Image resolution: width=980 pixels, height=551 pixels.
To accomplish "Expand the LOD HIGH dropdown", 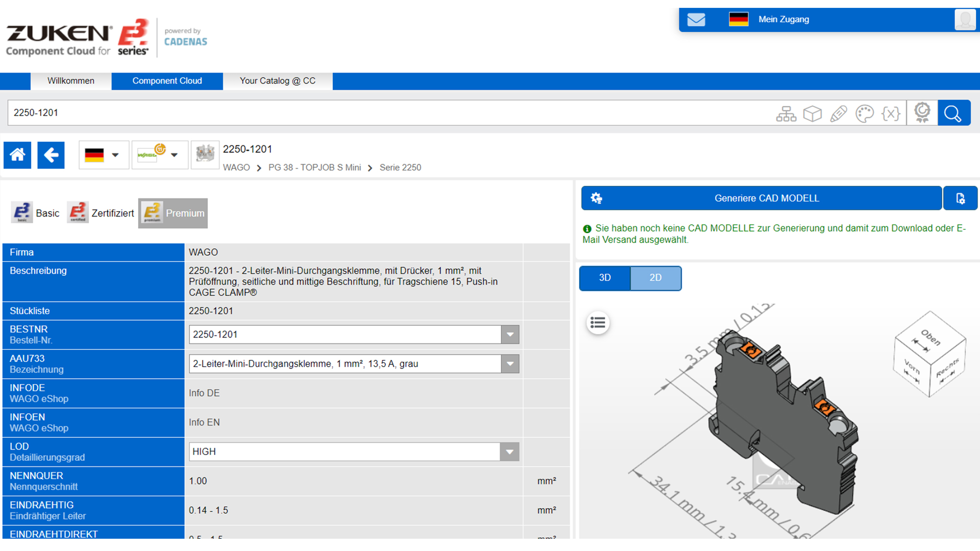I will (x=510, y=452).
